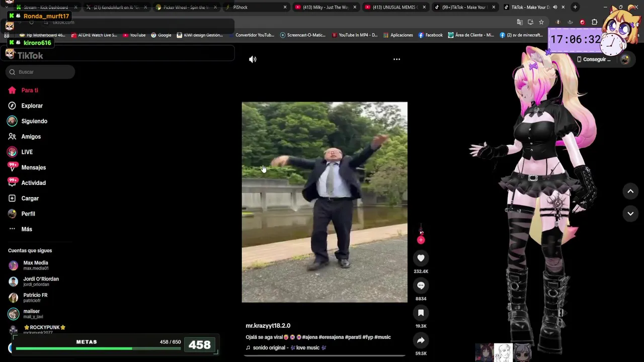Open the Siguiendo feed

34,121
